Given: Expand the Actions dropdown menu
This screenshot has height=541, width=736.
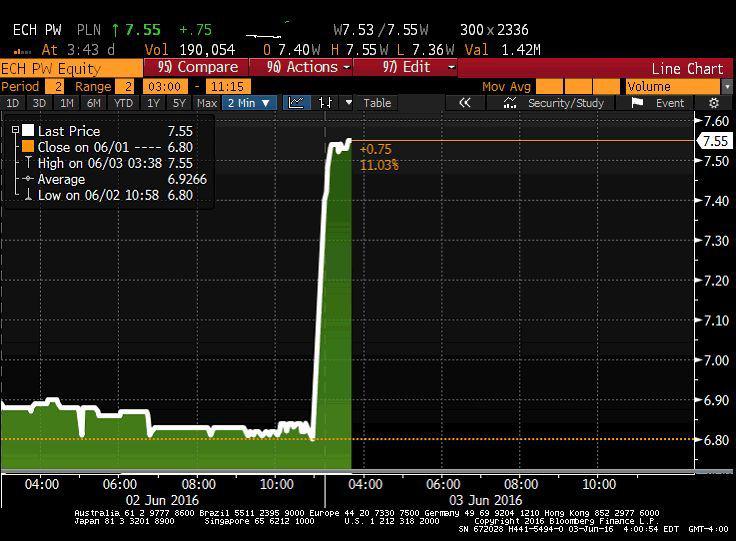Looking at the screenshot, I should pos(308,68).
